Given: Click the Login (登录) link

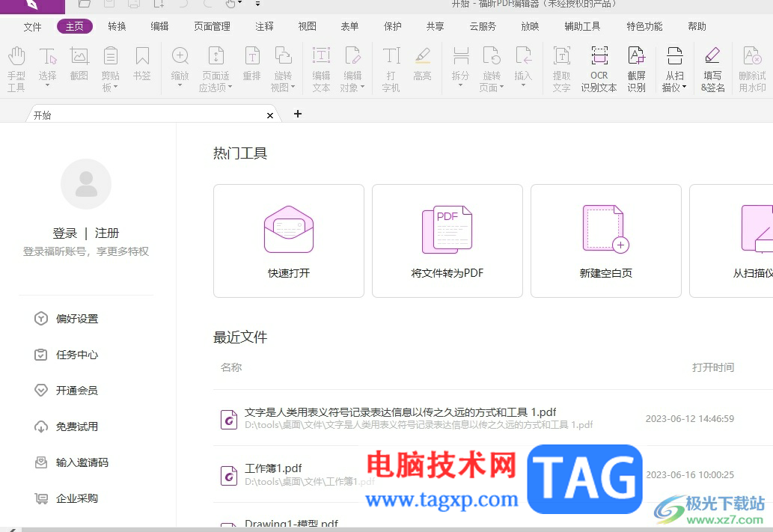Looking at the screenshot, I should click(65, 233).
